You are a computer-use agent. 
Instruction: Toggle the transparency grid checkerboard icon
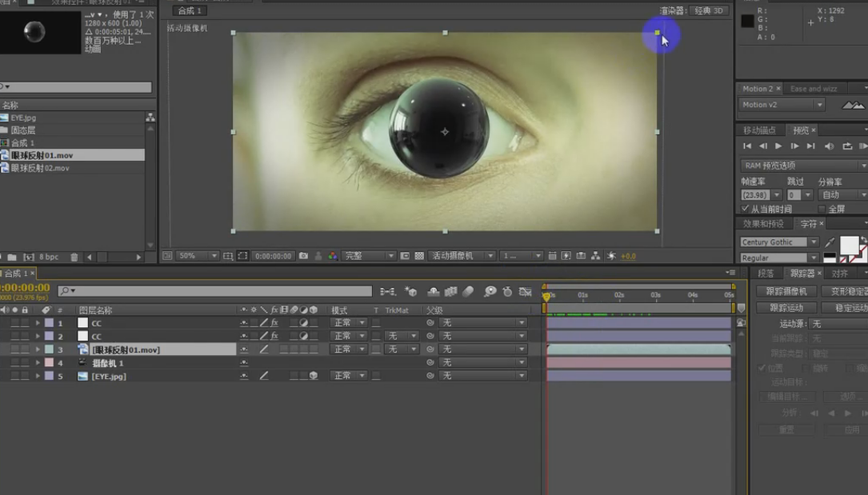tap(420, 256)
